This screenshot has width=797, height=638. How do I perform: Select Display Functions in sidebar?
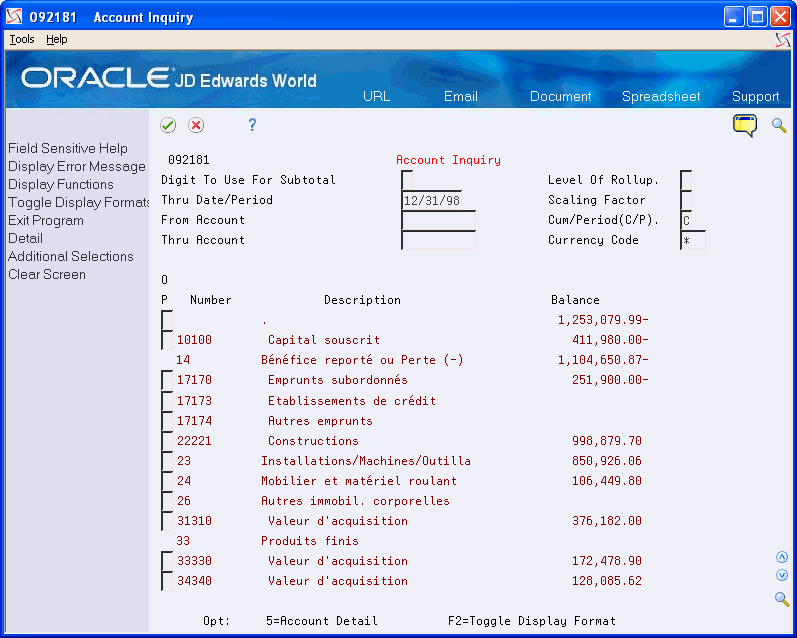point(60,184)
